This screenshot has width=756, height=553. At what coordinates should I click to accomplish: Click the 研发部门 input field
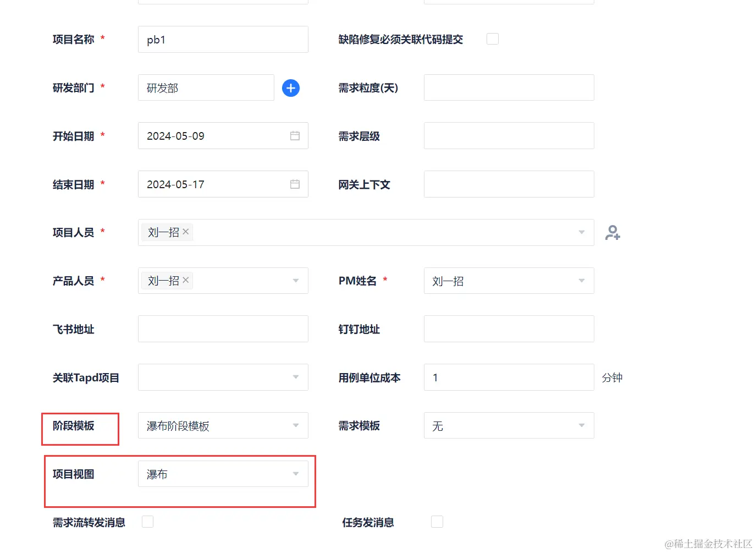point(206,87)
